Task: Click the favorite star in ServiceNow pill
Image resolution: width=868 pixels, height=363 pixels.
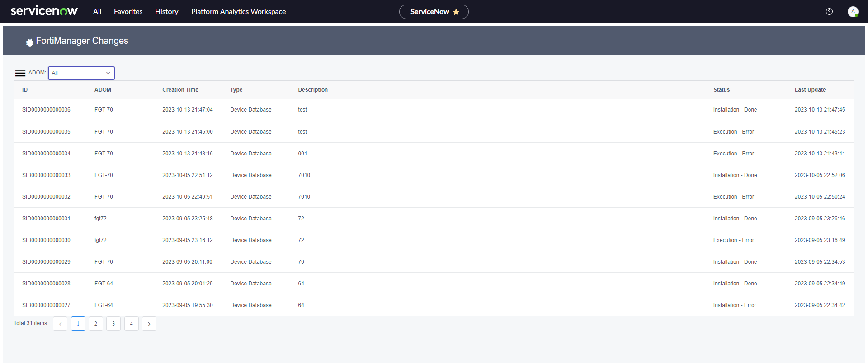Action: pyautogui.click(x=456, y=12)
